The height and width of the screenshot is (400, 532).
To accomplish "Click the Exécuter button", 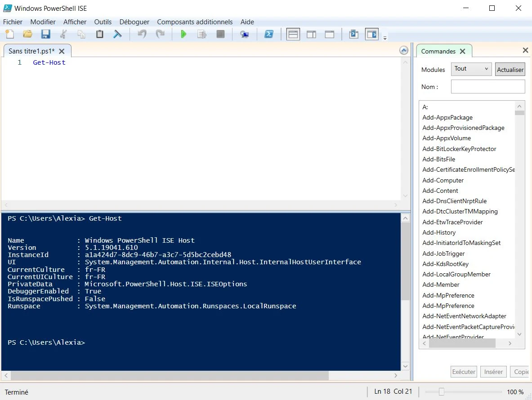I will tap(464, 372).
